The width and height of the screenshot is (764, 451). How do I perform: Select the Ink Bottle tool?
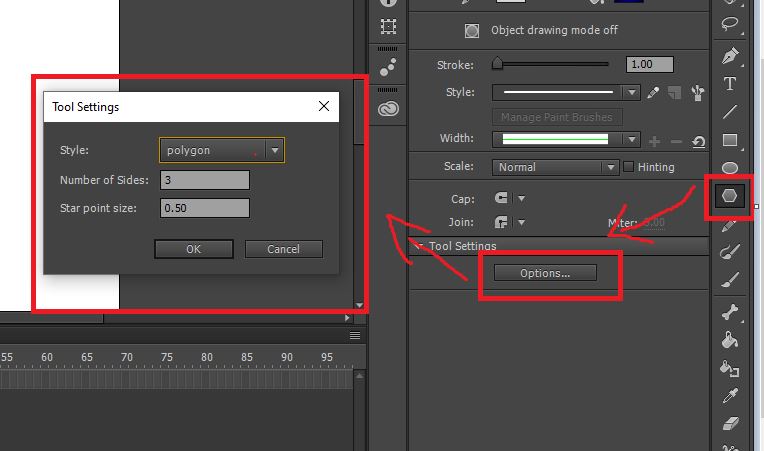[729, 369]
